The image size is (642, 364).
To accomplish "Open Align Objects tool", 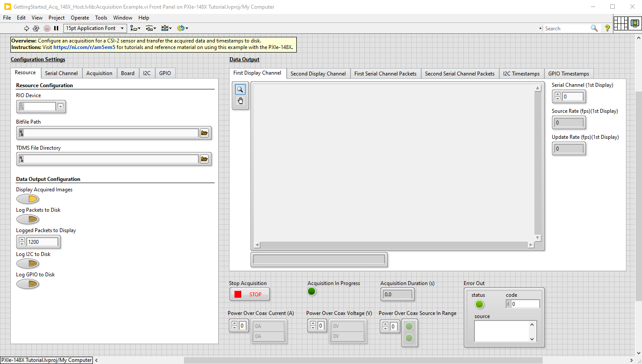I will (135, 28).
